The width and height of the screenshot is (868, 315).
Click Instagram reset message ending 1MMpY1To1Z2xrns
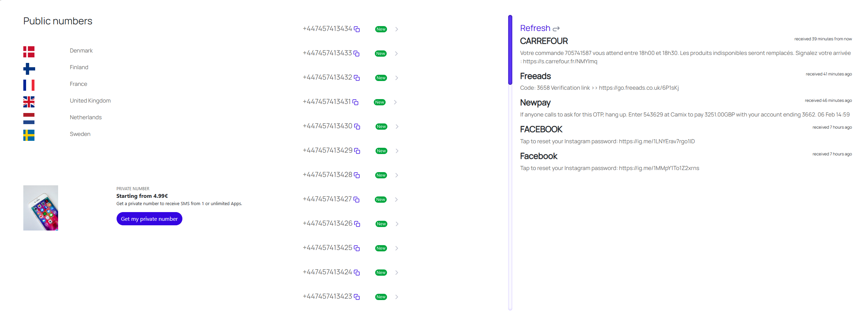pyautogui.click(x=609, y=168)
